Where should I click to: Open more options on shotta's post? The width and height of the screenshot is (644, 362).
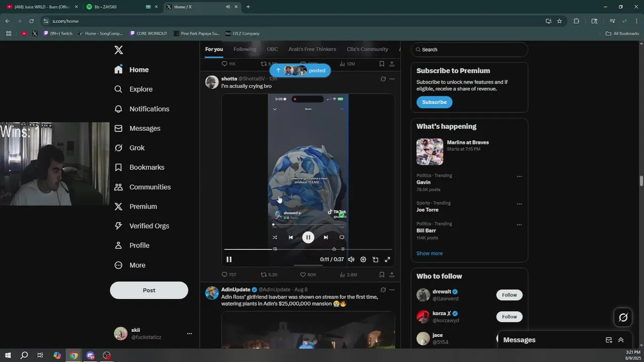392,79
